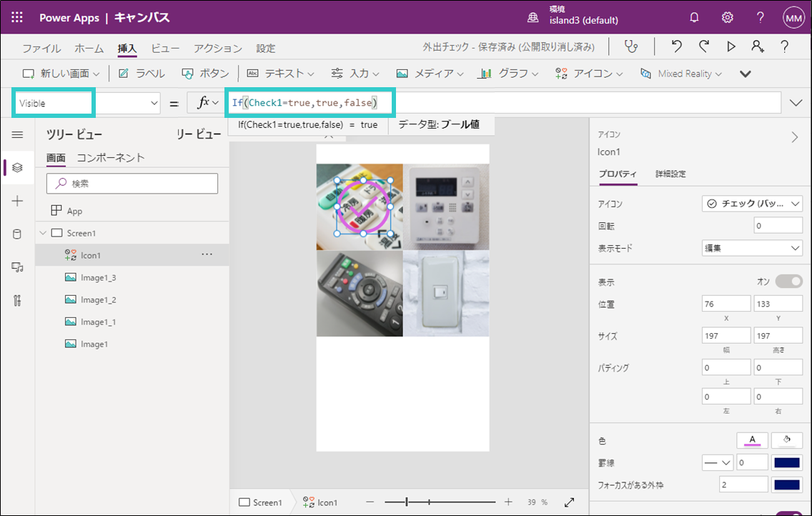The height and width of the screenshot is (516, 812).
Task: Open the ファイル menu
Action: pos(41,48)
